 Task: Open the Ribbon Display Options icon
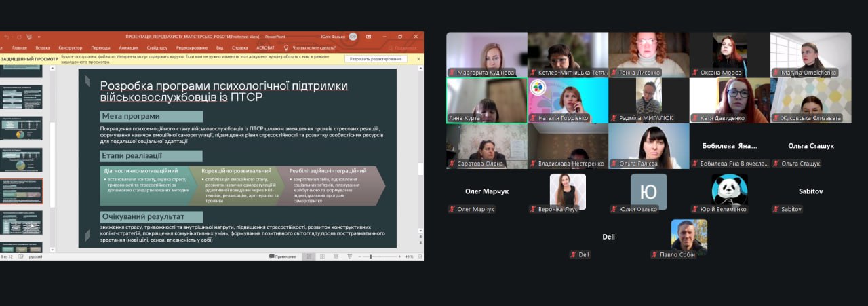[x=370, y=37]
